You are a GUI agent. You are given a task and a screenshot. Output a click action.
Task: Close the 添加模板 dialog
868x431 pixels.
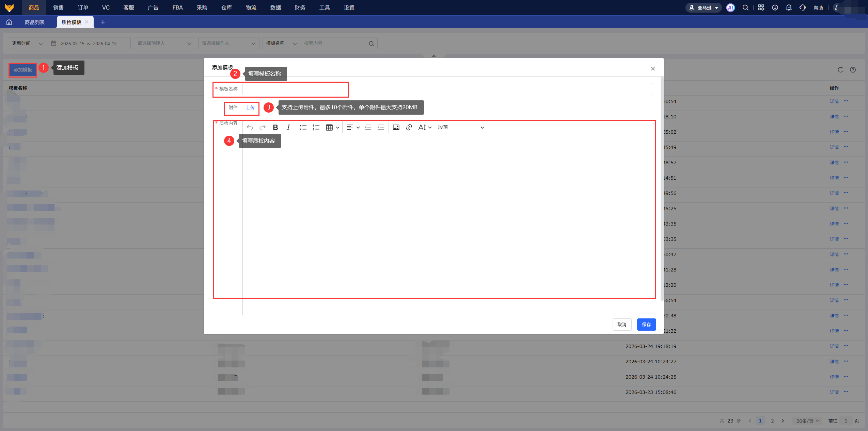point(652,69)
